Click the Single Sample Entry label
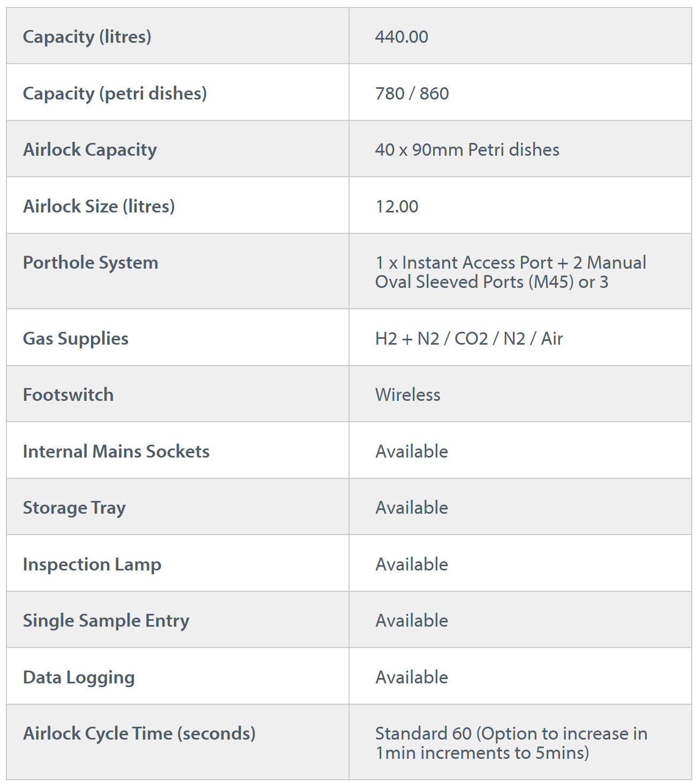 [106, 621]
